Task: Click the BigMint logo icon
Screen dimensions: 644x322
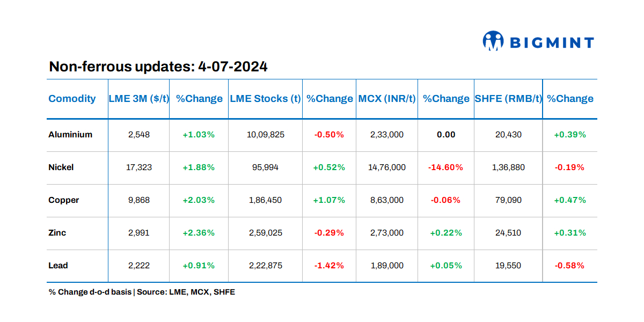Action: point(493,41)
